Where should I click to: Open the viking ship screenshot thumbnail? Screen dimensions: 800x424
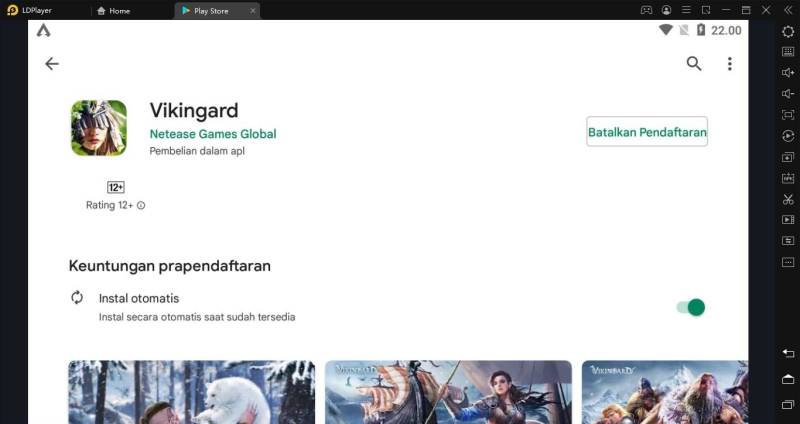point(448,392)
